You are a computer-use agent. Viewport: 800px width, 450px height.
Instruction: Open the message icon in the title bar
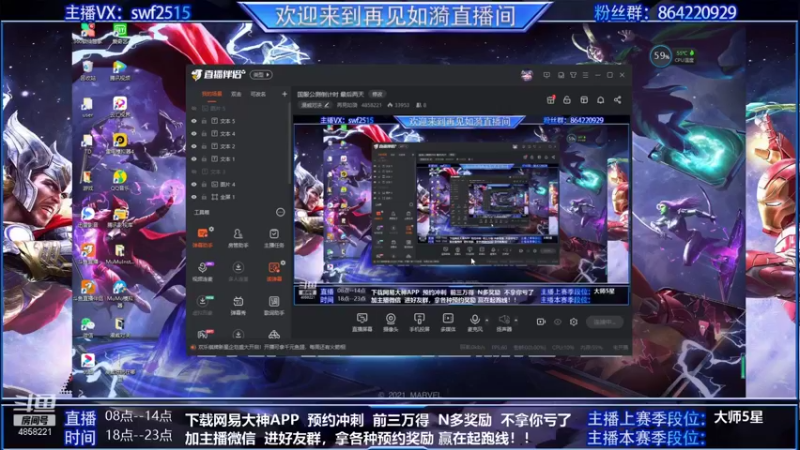coord(546,75)
